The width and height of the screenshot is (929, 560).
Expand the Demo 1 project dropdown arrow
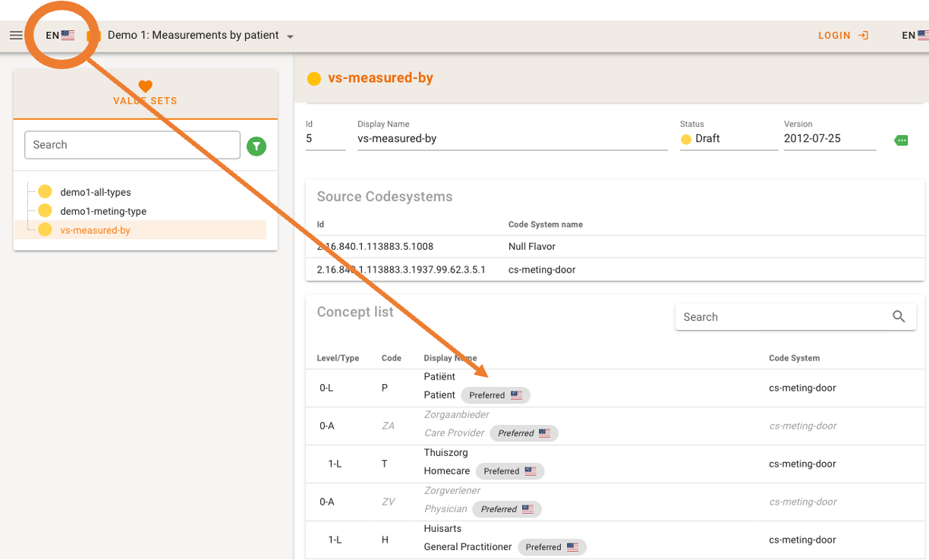pos(290,36)
